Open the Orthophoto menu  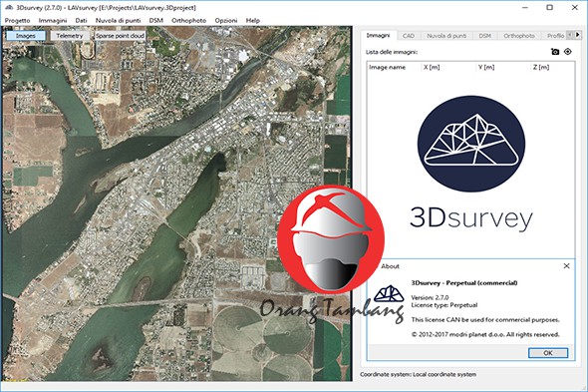tap(188, 20)
